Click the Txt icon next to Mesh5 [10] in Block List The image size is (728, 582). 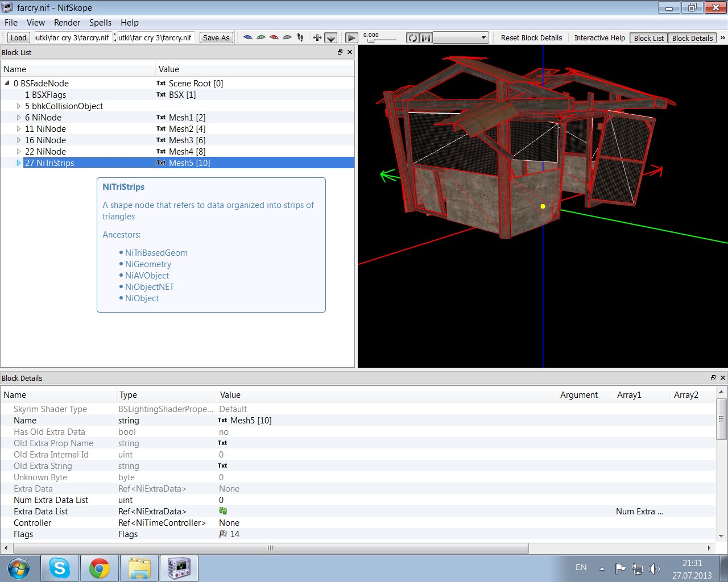tap(161, 163)
